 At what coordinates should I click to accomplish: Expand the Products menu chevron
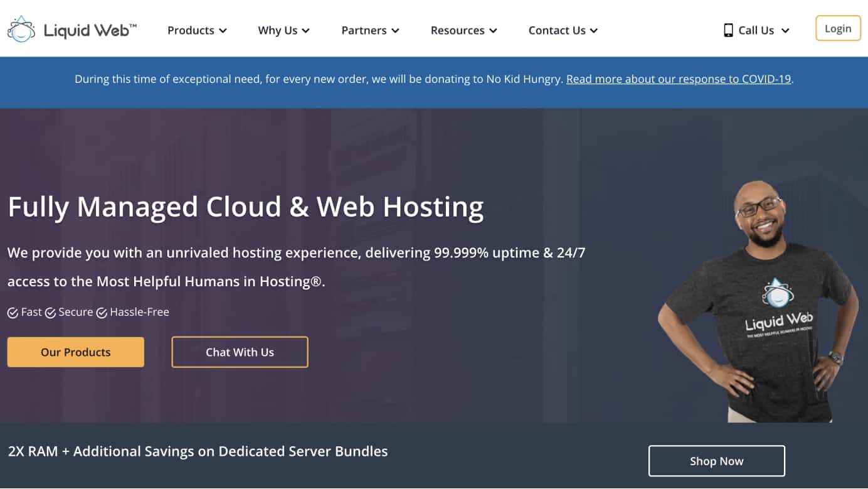point(223,31)
